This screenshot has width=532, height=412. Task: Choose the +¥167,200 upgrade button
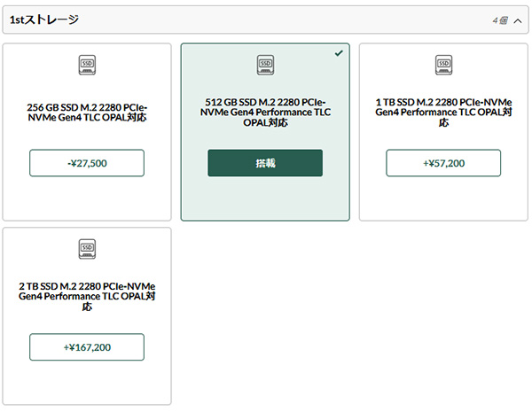87,347
